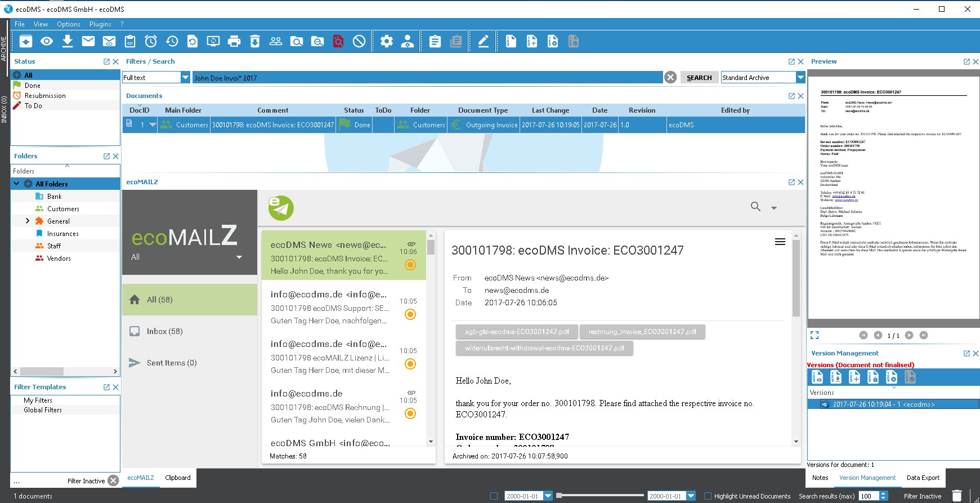Jump to last preview page
Viewport: 980px width, 503px height.
click(924, 335)
